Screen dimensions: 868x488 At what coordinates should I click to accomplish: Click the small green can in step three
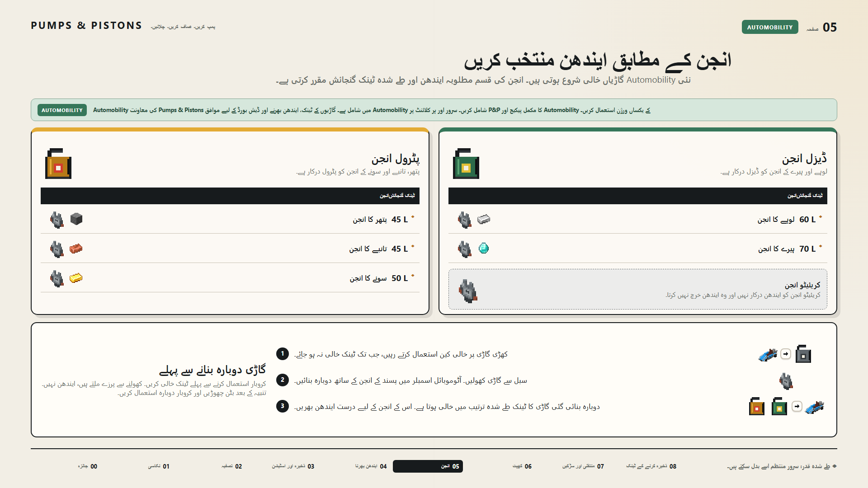(779, 406)
